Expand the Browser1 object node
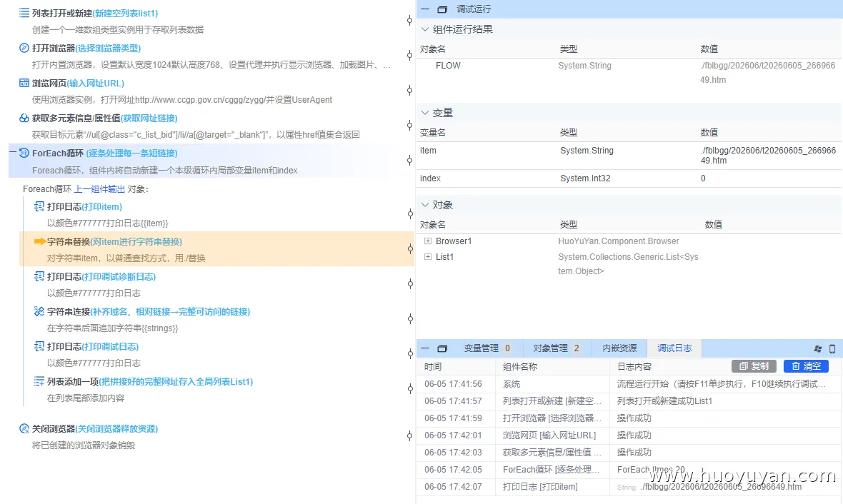 click(428, 241)
